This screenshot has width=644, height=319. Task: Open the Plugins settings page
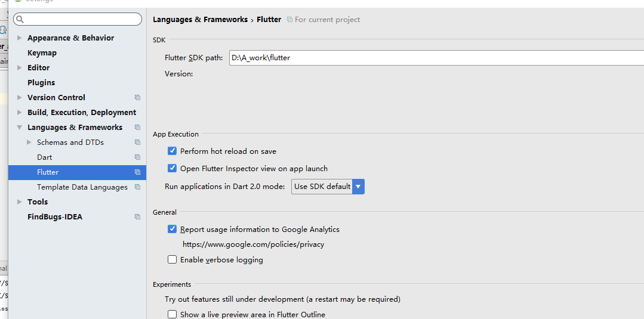point(41,82)
